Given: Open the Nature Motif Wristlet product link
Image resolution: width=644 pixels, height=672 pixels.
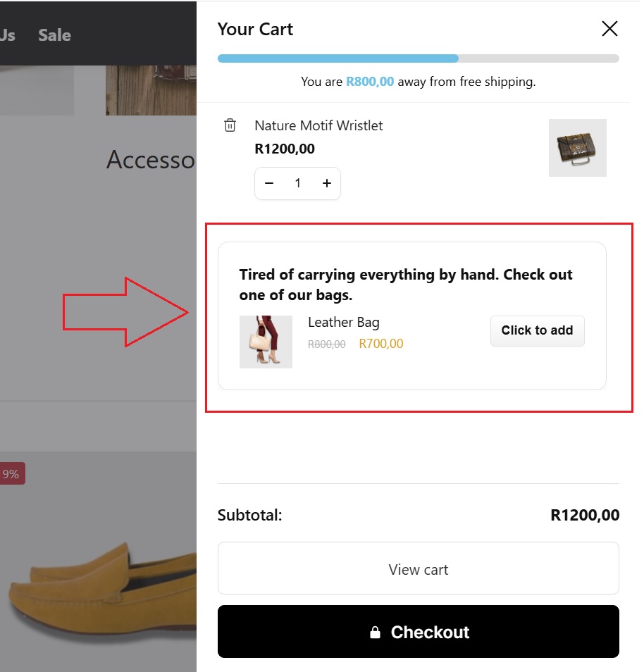Looking at the screenshot, I should tap(318, 125).
